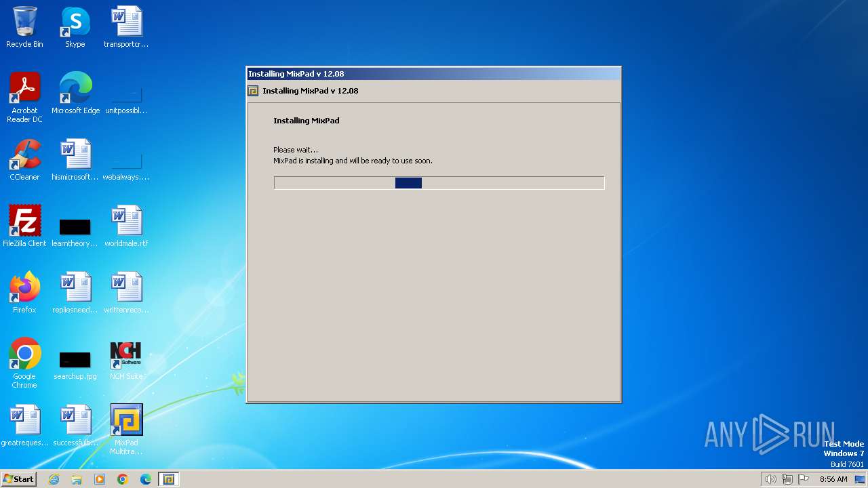
Task: Launch CCleaner desktop shortcut
Action: (24, 160)
